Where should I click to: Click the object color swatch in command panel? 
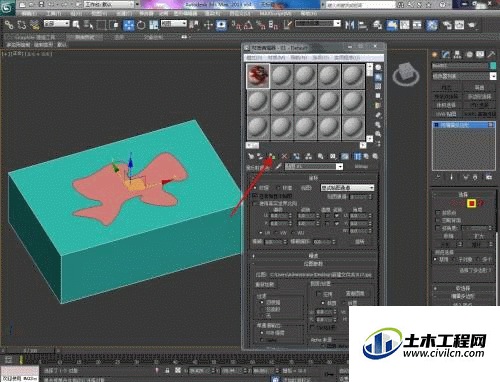(x=493, y=66)
